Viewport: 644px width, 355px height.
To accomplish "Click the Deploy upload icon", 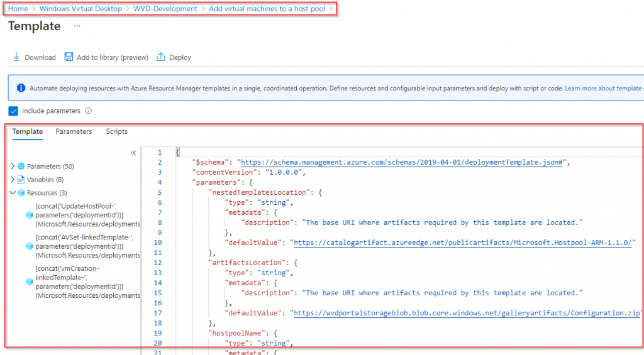I will (x=160, y=57).
